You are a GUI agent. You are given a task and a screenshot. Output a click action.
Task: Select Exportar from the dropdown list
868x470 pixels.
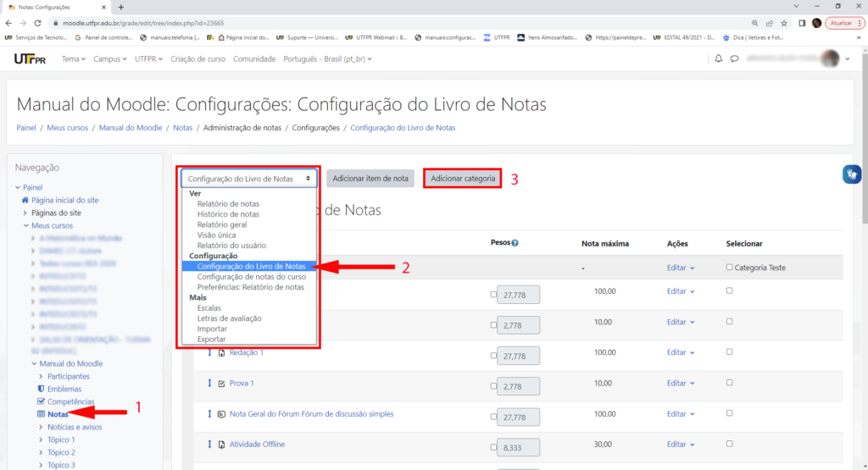[211, 339]
